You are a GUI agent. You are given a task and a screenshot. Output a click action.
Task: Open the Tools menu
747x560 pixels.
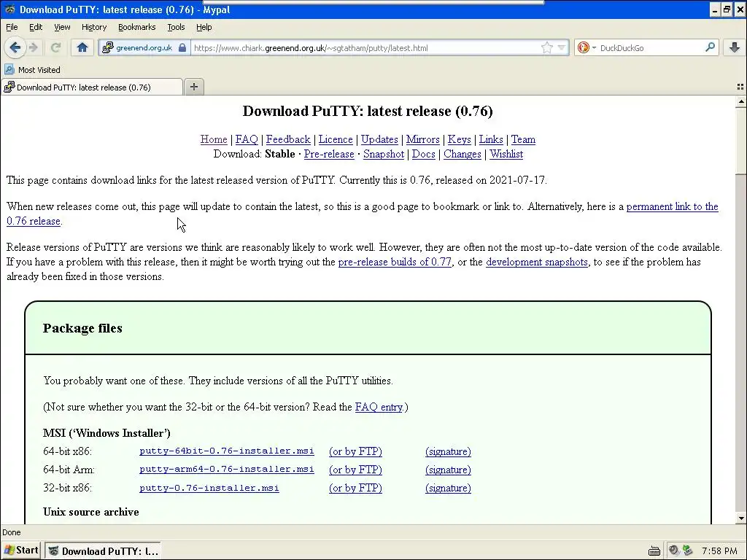coord(176,27)
